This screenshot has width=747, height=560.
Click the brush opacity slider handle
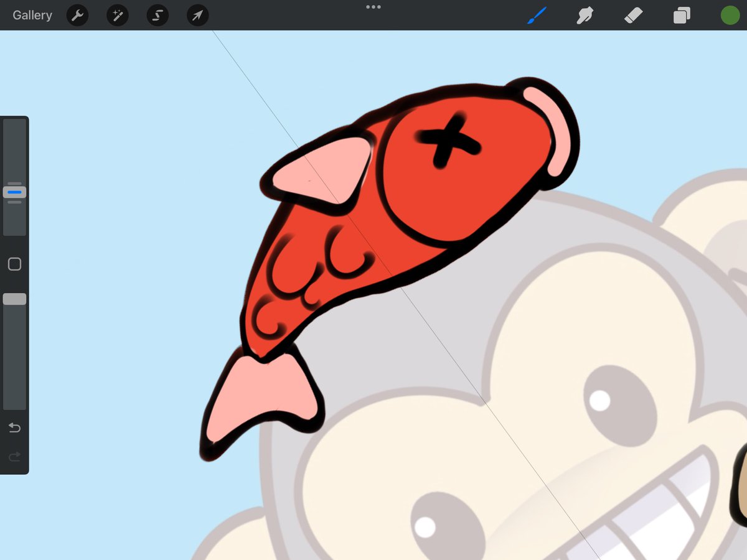click(14, 299)
